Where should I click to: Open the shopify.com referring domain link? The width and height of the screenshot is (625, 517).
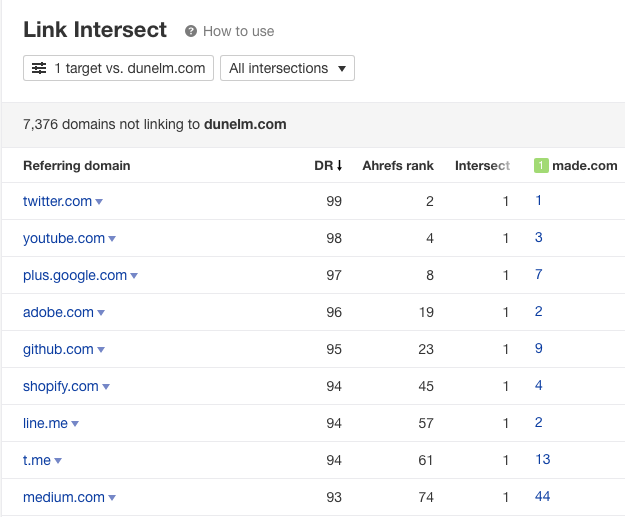61,386
